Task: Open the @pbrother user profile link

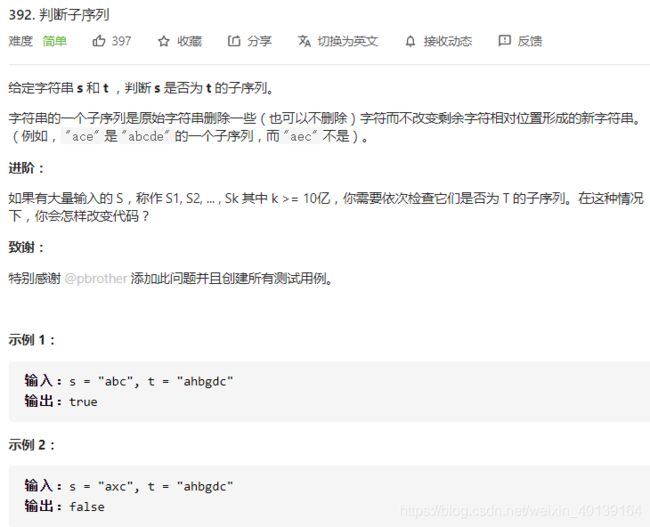Action: [96, 278]
